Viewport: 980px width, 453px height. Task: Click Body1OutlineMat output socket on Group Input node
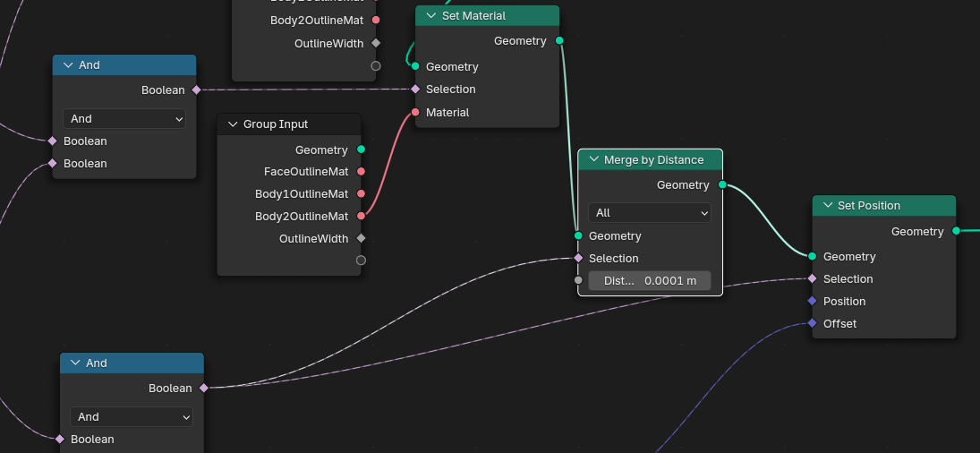tap(361, 194)
